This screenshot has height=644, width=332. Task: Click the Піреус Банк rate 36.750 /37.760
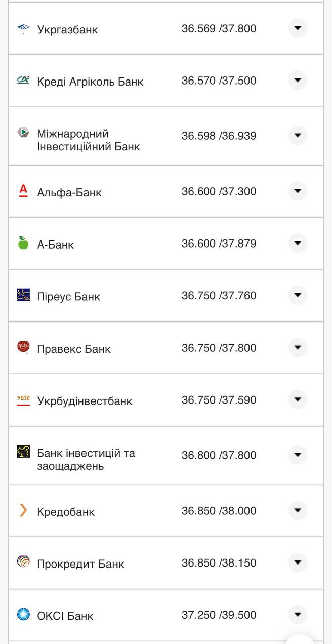219,296
